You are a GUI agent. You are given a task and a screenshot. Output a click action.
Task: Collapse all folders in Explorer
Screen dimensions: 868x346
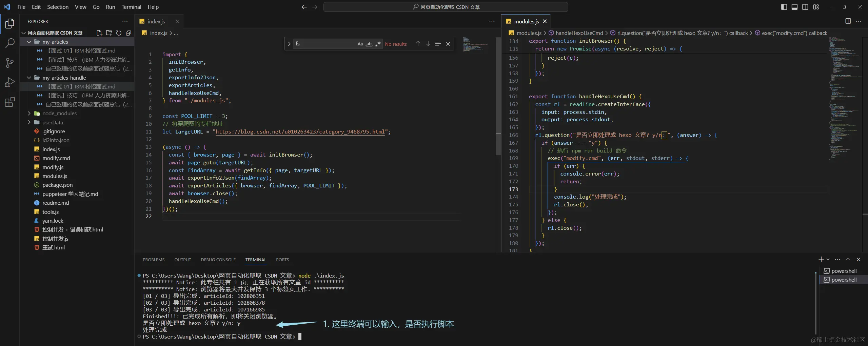pyautogui.click(x=129, y=33)
